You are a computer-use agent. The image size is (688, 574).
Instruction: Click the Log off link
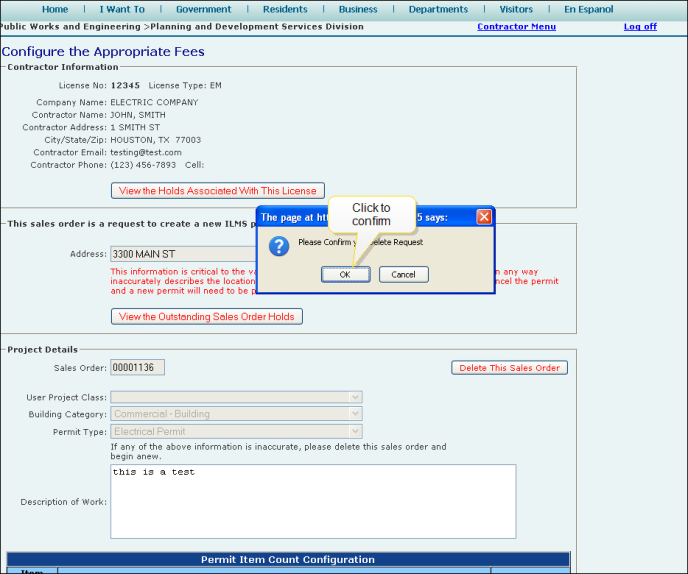pos(640,26)
